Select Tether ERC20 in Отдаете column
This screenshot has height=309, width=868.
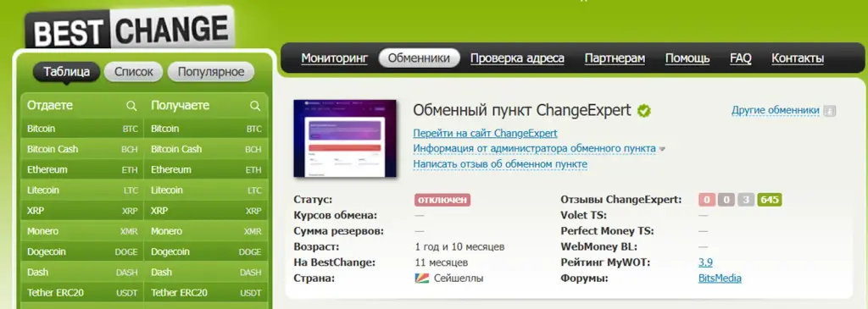pyautogui.click(x=82, y=292)
